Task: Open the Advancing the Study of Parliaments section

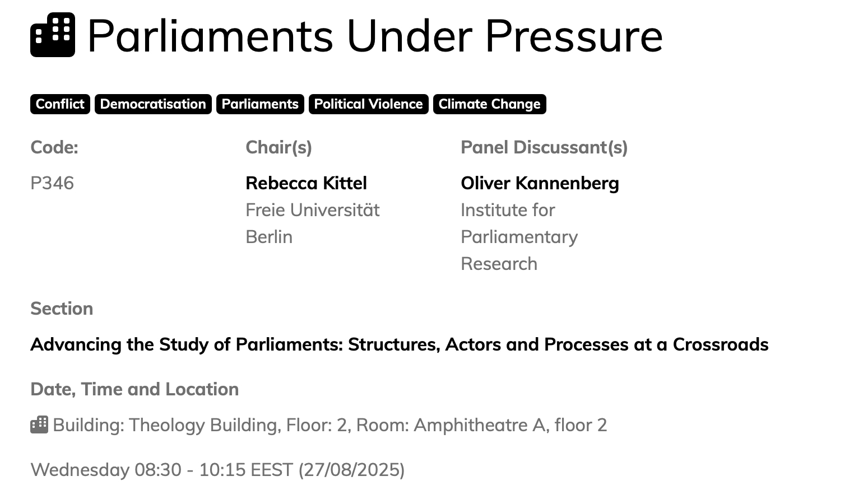Action: point(399,344)
